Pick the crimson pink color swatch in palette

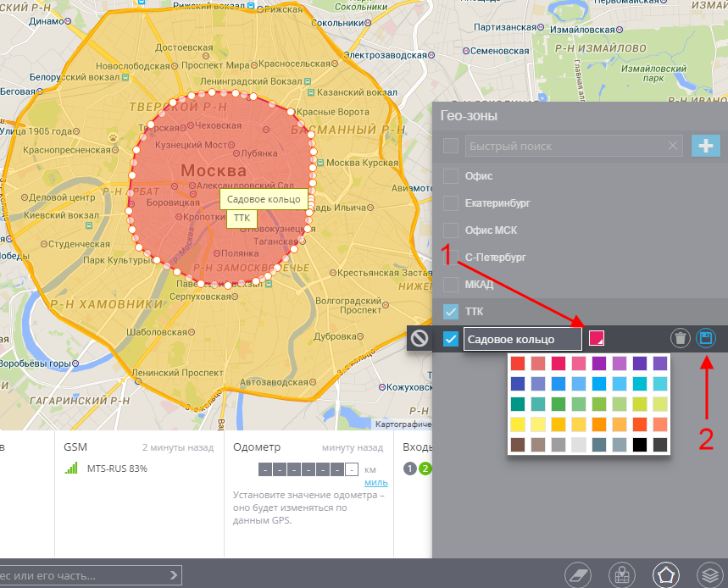[x=558, y=363]
